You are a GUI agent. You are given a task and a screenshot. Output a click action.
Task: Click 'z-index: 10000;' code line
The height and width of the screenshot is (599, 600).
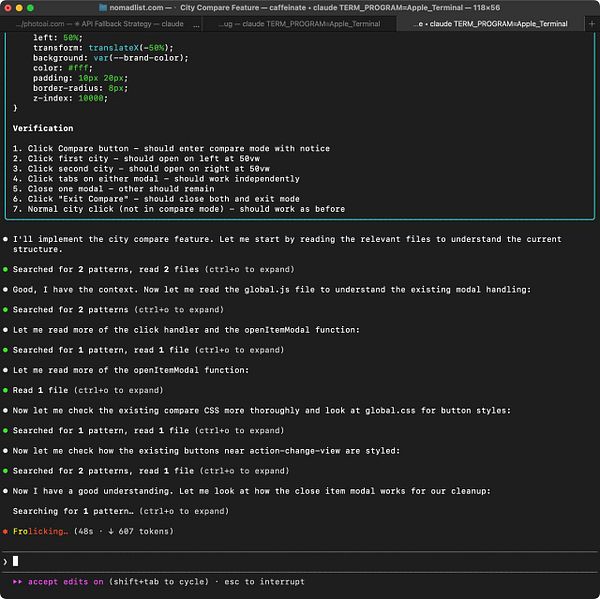pyautogui.click(x=70, y=98)
